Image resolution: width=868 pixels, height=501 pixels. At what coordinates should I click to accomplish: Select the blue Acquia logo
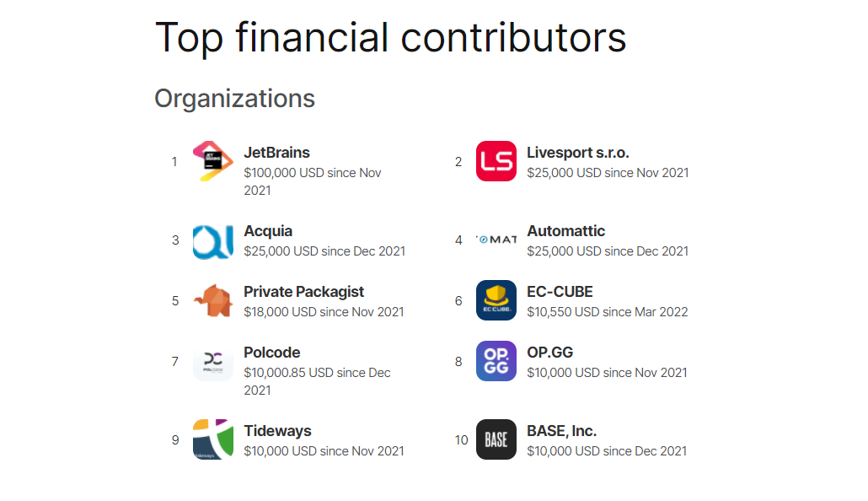213,240
